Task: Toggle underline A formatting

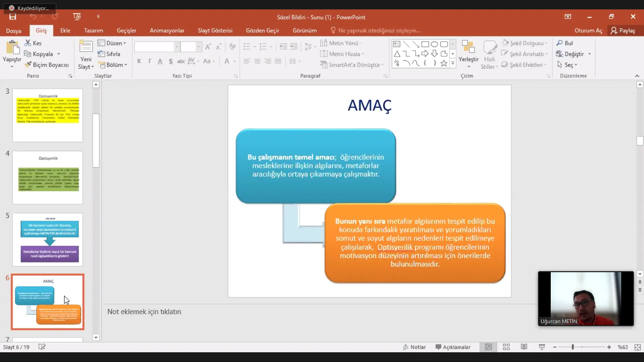Action: pyautogui.click(x=160, y=61)
